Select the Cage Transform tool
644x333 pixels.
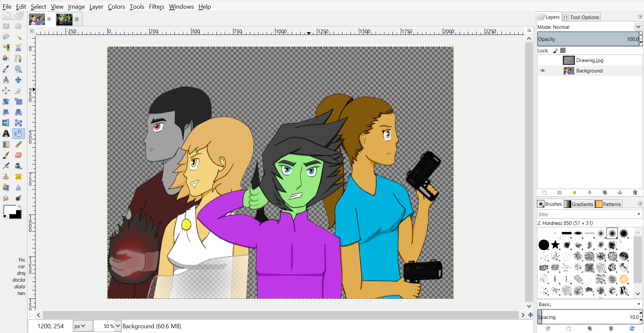click(x=18, y=123)
